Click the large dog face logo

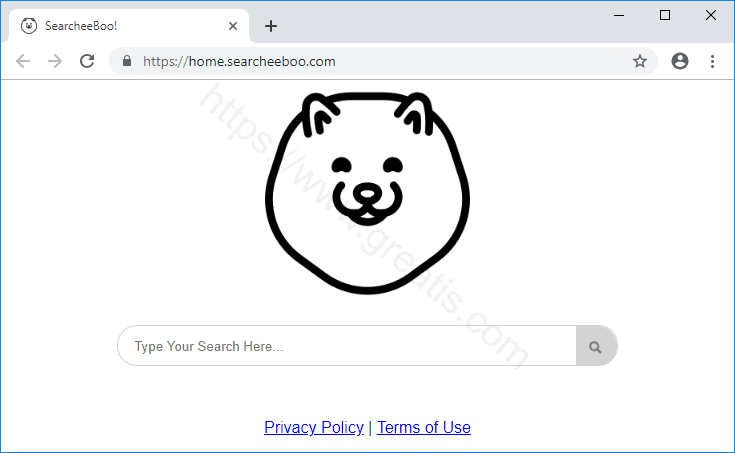[x=367, y=193]
